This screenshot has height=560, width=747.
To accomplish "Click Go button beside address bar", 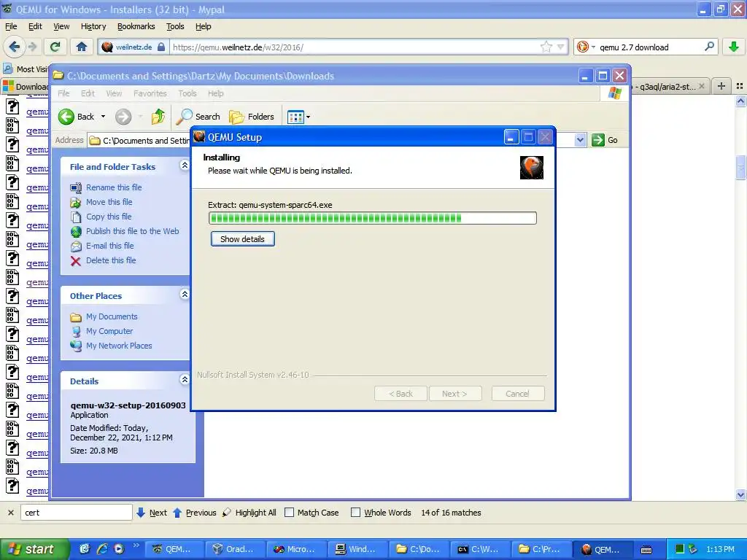I will 605,140.
